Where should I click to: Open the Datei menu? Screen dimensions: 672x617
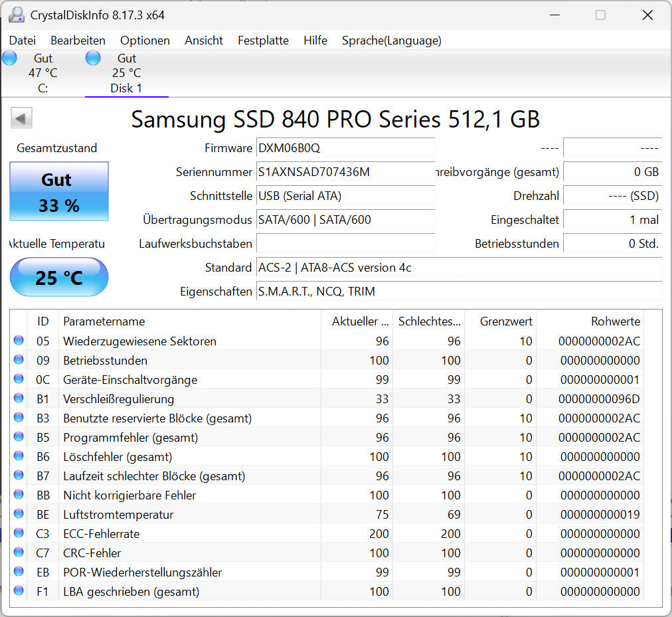[x=22, y=41]
